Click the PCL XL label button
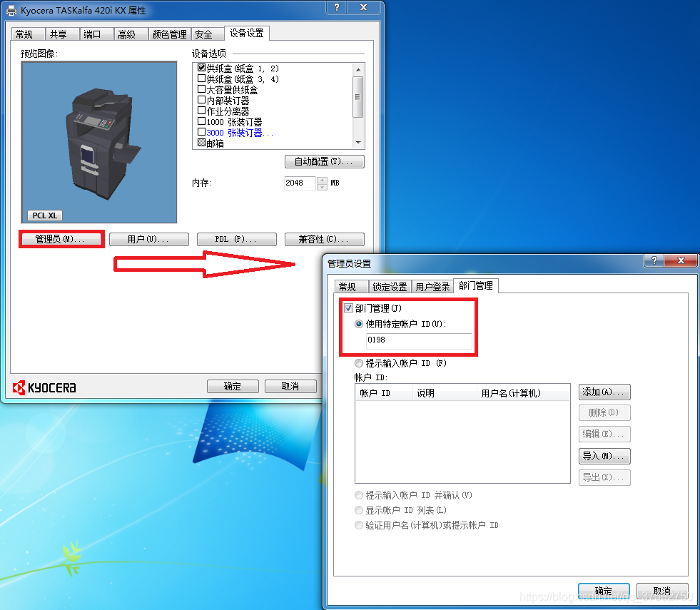 (45, 215)
